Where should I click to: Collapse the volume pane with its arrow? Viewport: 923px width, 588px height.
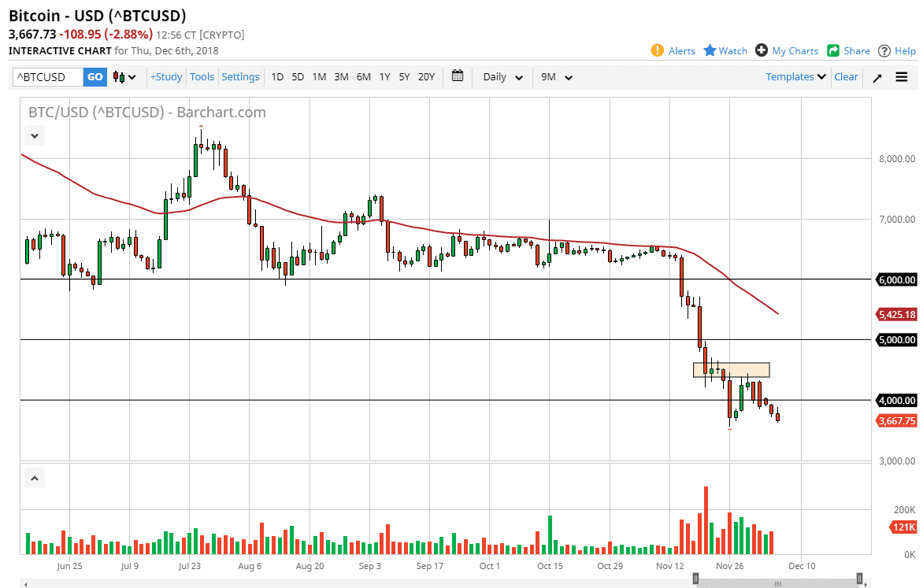[34, 478]
